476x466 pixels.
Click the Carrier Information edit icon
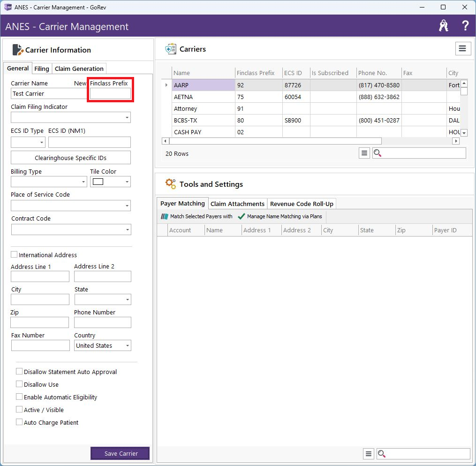(18, 50)
